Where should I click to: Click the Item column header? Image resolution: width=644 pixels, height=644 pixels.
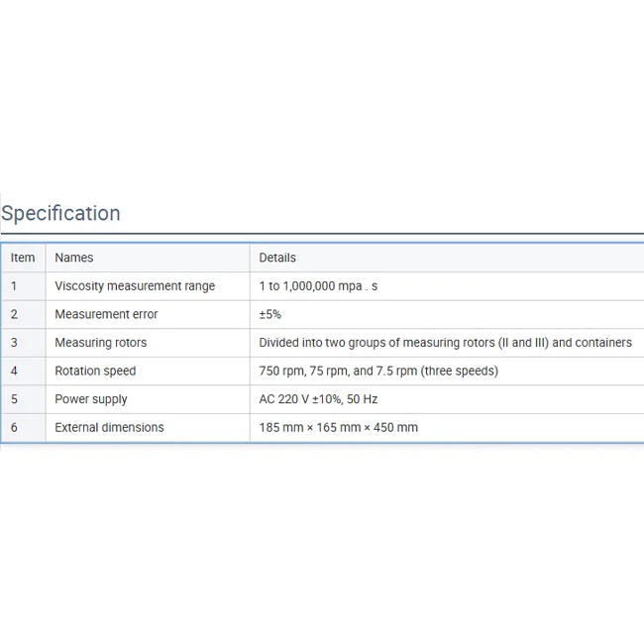tap(23, 258)
